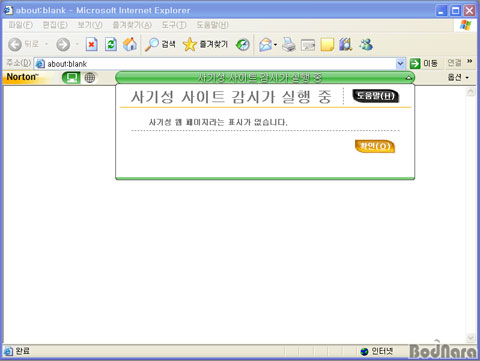Viewport: 480px width, 361px height.
Task: Click the IE page icon in address bar
Action: tap(40, 64)
